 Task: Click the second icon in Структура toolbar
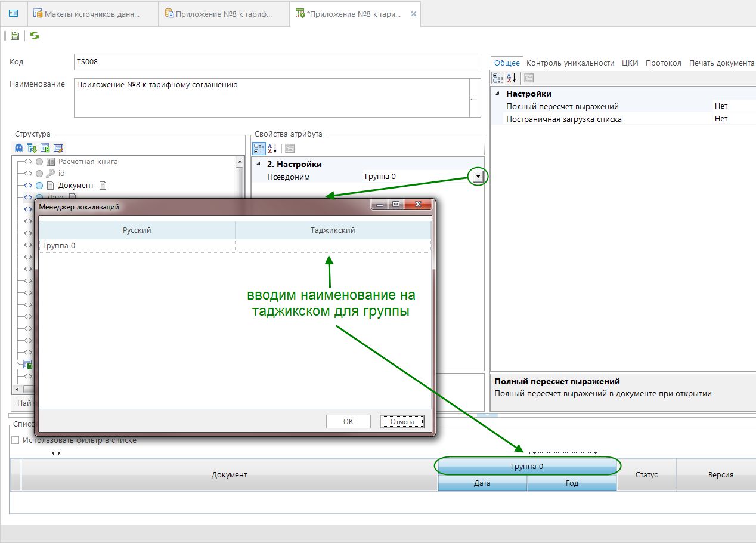(32, 148)
